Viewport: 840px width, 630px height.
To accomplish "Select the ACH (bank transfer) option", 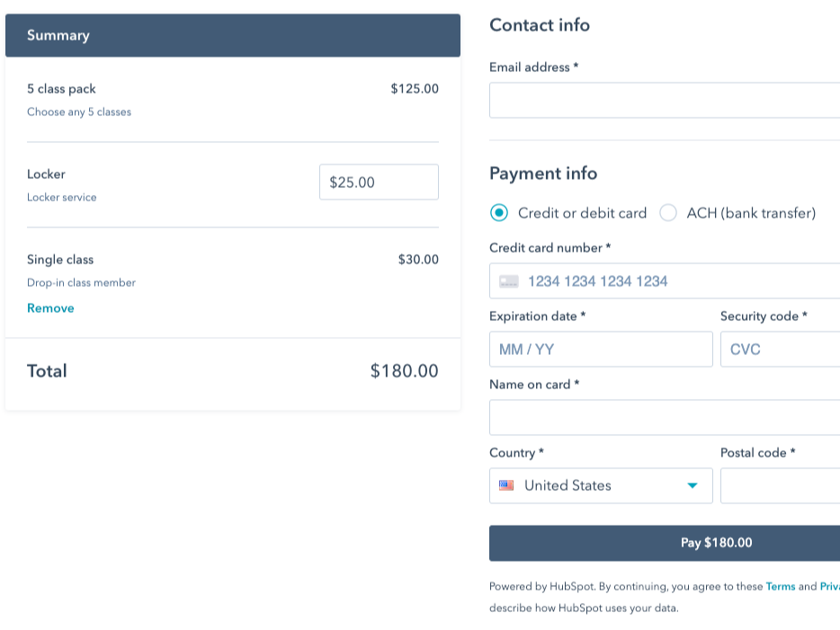I will 667,213.
